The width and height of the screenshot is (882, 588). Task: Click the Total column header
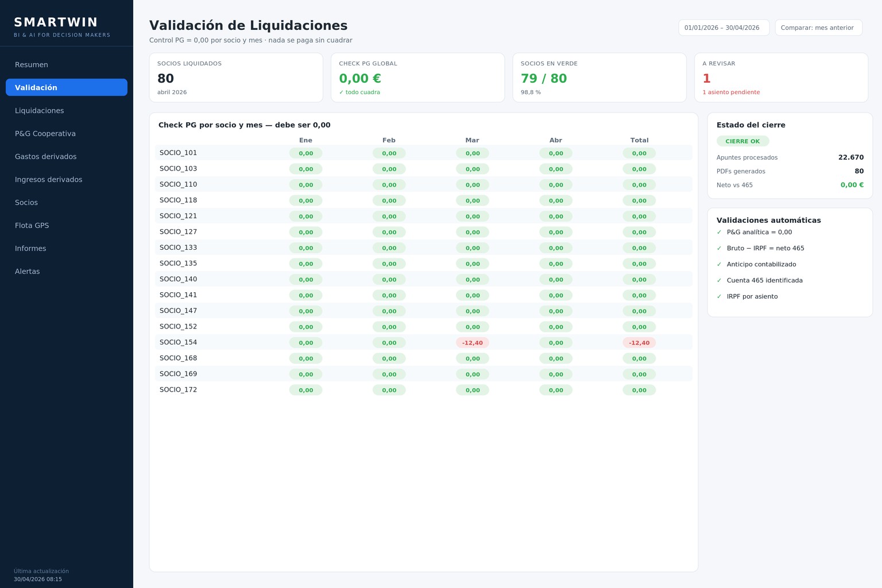(639, 140)
